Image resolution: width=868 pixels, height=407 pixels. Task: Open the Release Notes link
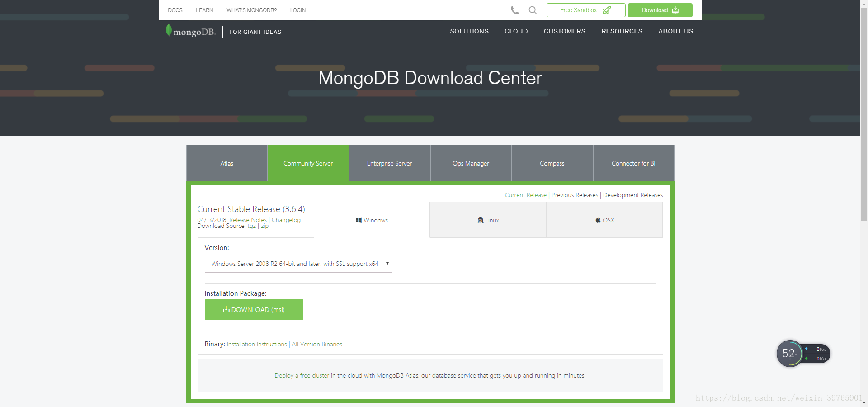pos(248,220)
